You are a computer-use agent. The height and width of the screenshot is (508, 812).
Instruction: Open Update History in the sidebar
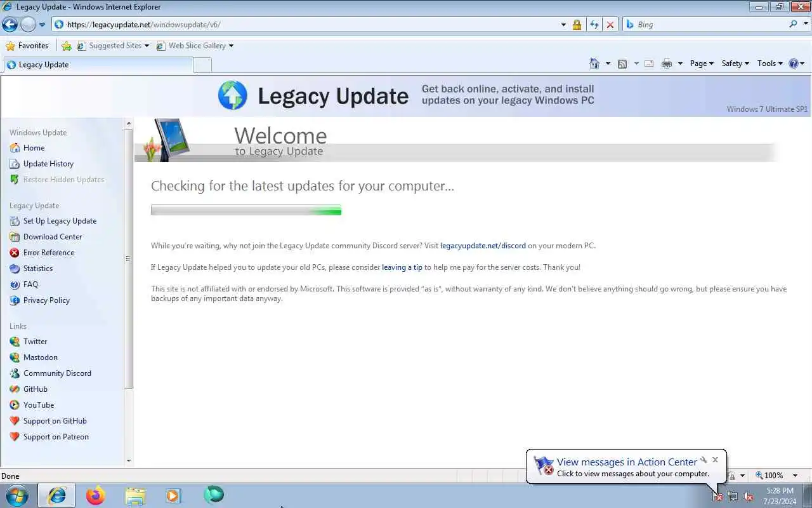click(48, 164)
